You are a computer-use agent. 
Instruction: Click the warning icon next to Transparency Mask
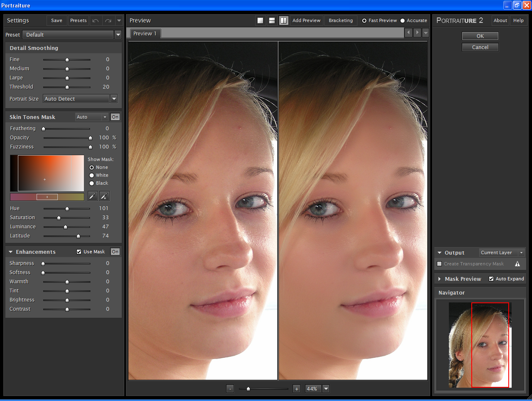click(x=517, y=264)
